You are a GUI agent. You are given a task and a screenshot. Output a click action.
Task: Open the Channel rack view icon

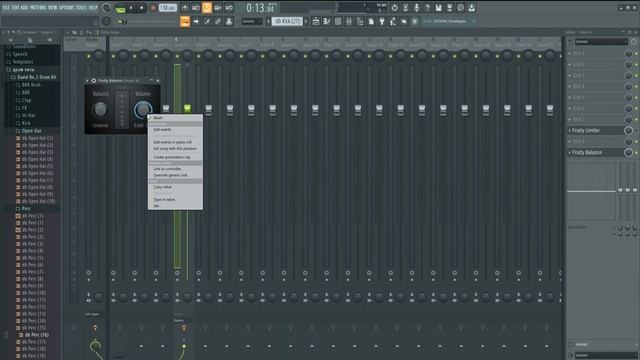pos(338,21)
